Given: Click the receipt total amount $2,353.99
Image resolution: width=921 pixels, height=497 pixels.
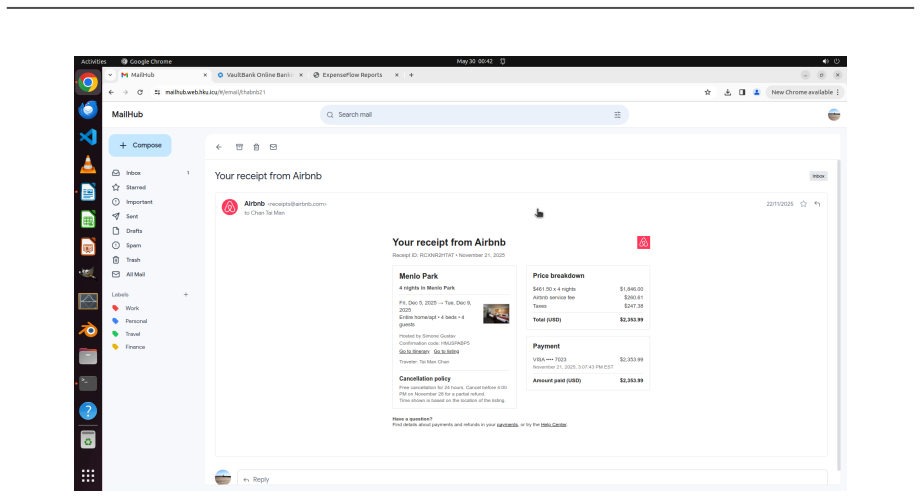Looking at the screenshot, I should tap(631, 320).
